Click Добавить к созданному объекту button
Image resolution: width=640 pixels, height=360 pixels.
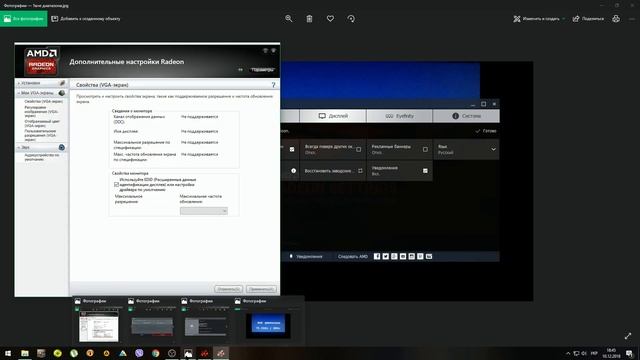pyautogui.click(x=86, y=19)
